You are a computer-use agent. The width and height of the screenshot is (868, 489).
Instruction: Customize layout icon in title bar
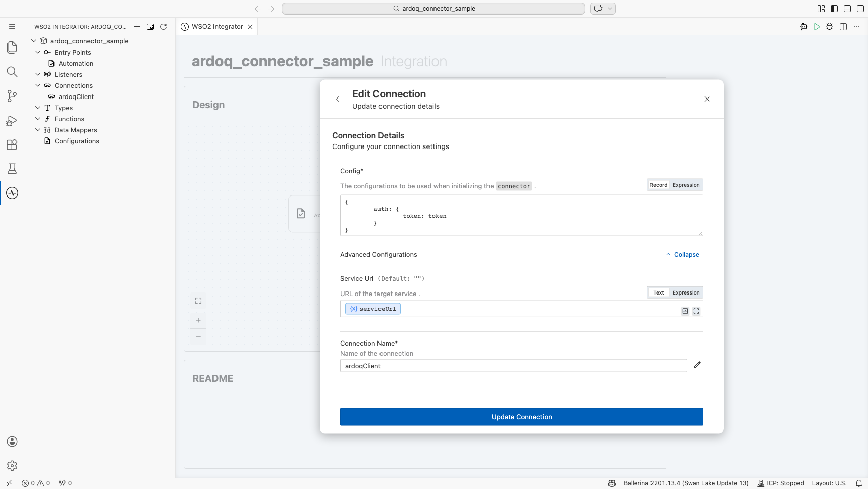point(821,9)
